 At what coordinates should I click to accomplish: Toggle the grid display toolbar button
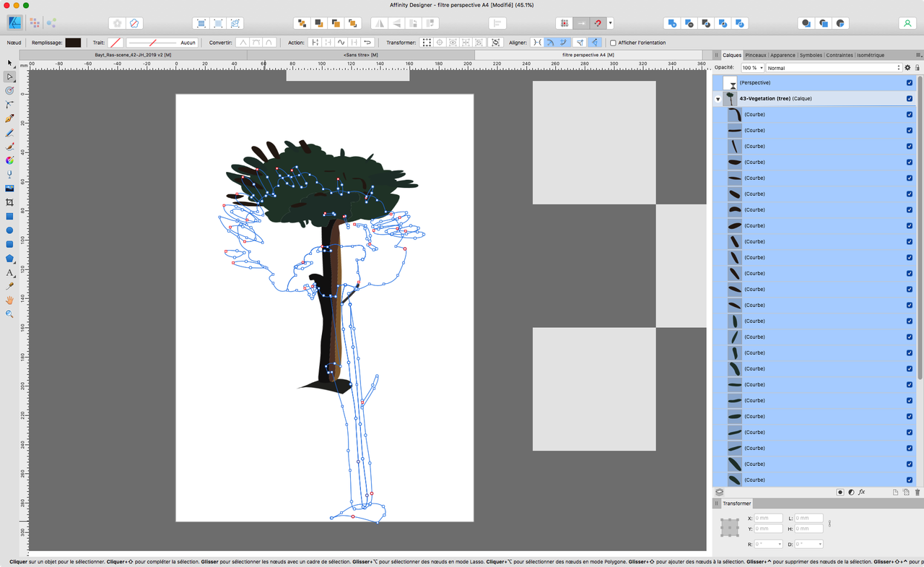(565, 23)
